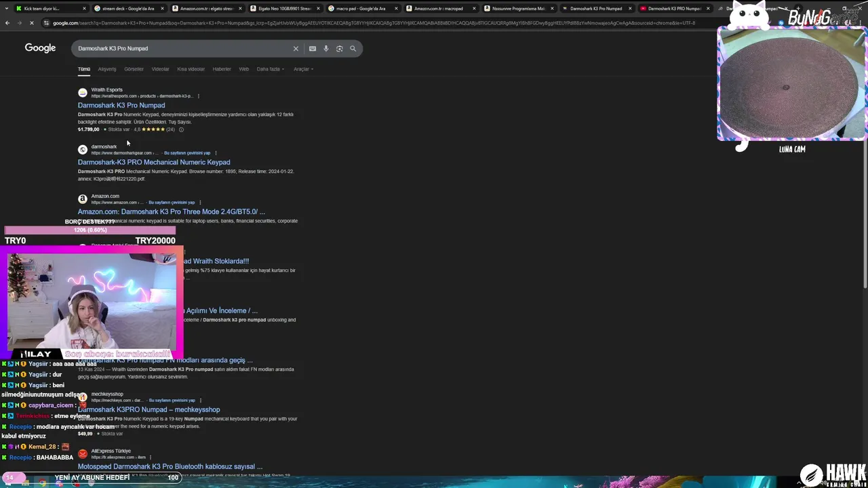The width and height of the screenshot is (868, 488).
Task: Stop page loading with the X button
Action: coord(32,23)
